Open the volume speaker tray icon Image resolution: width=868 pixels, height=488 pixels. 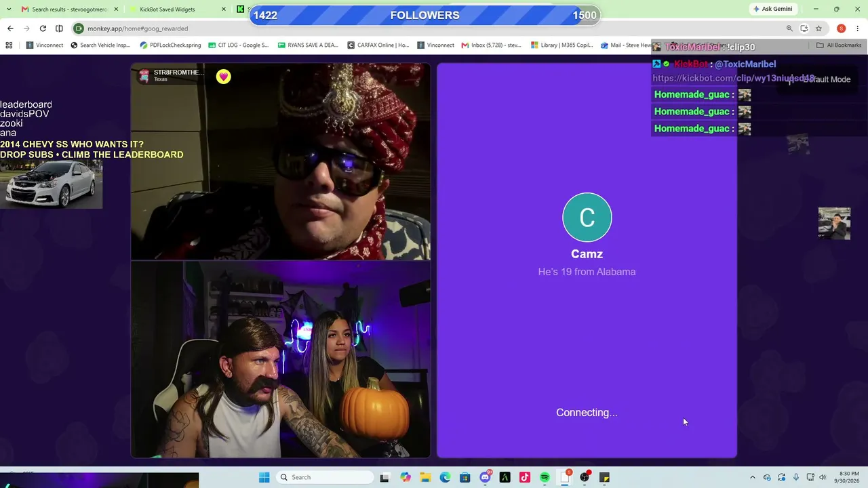[823, 477]
